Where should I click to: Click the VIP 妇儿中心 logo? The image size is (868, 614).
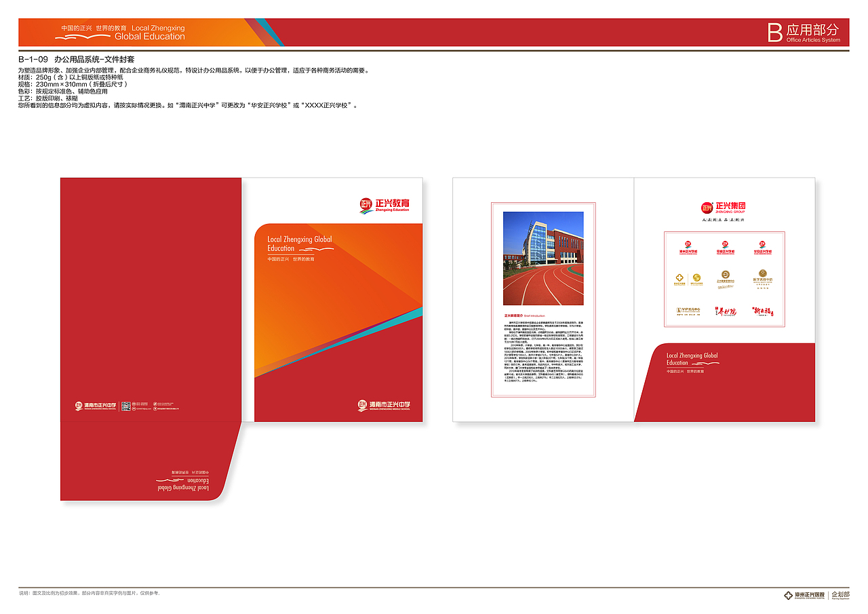688,310
